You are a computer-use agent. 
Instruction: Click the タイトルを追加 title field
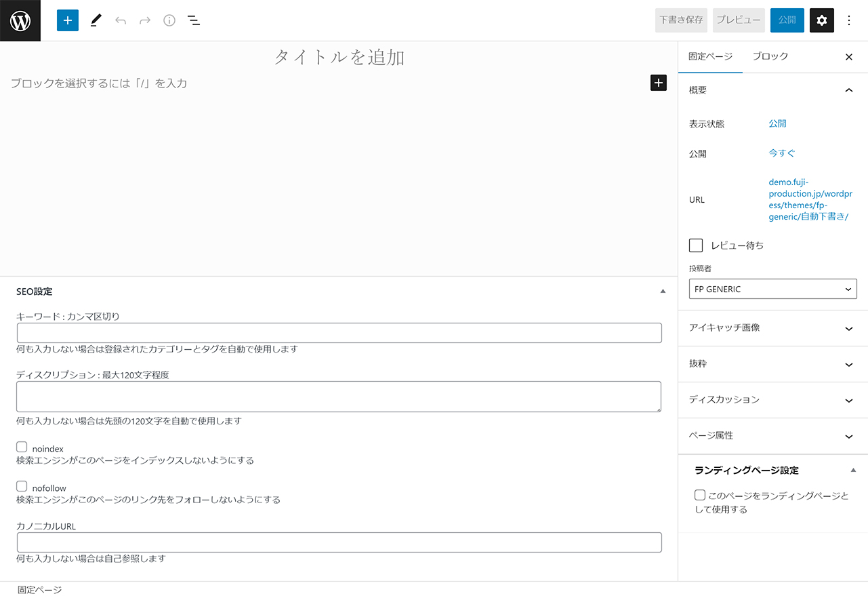tap(339, 57)
